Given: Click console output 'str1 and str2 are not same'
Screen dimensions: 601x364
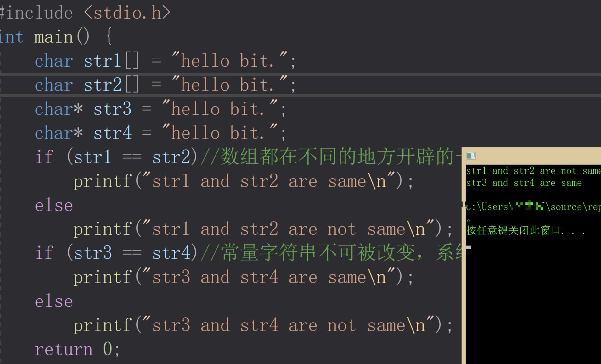Looking at the screenshot, I should coord(533,171).
